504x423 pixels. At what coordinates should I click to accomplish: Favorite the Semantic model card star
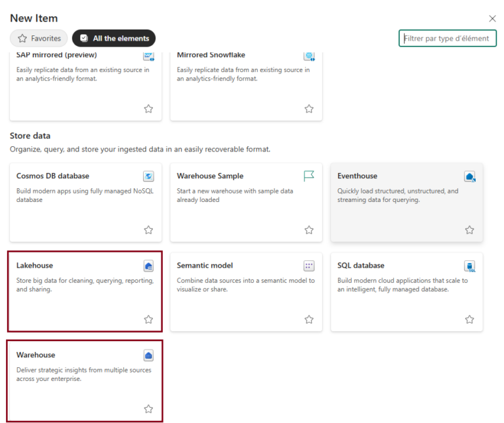pos(309,319)
